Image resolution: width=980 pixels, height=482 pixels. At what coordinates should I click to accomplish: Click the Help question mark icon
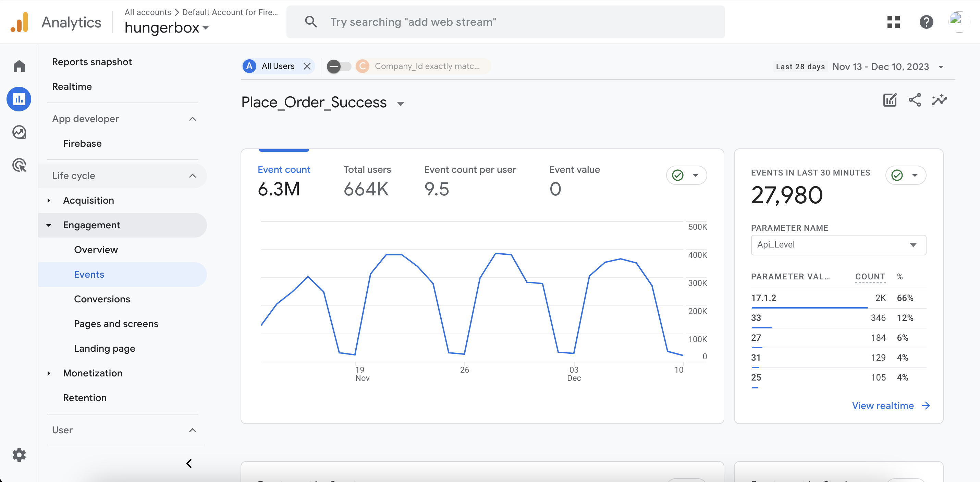(926, 22)
